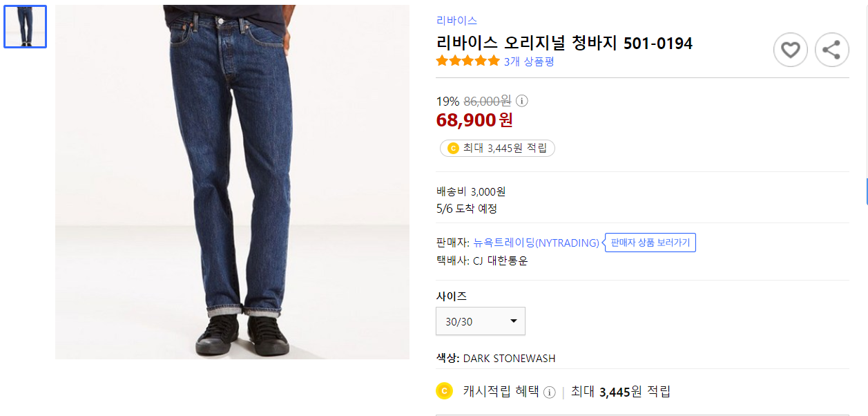Click the share icon
This screenshot has width=868, height=416.
(831, 50)
